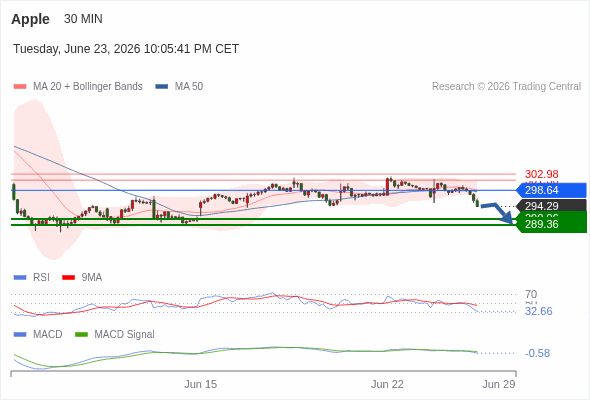Click the MACD blue legend swatch

(x=20, y=335)
